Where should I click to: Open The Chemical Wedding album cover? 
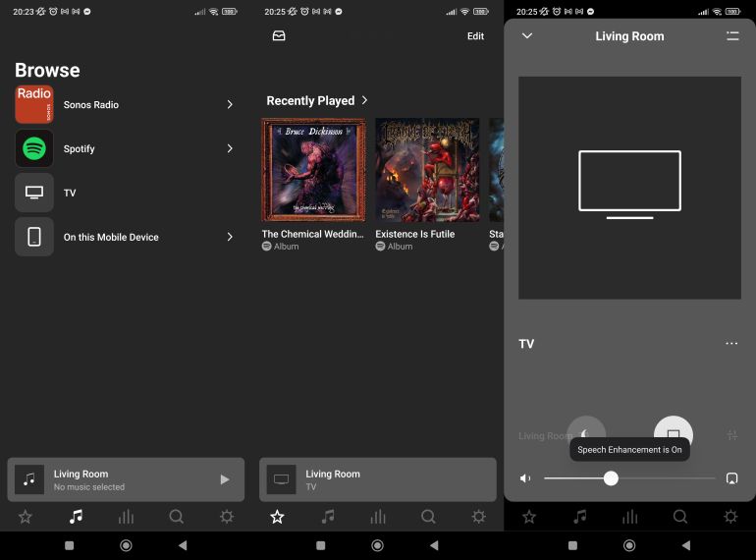coord(313,170)
